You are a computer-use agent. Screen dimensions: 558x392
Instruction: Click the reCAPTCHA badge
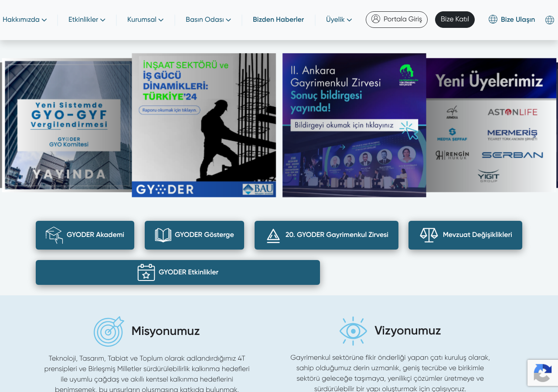point(543,373)
